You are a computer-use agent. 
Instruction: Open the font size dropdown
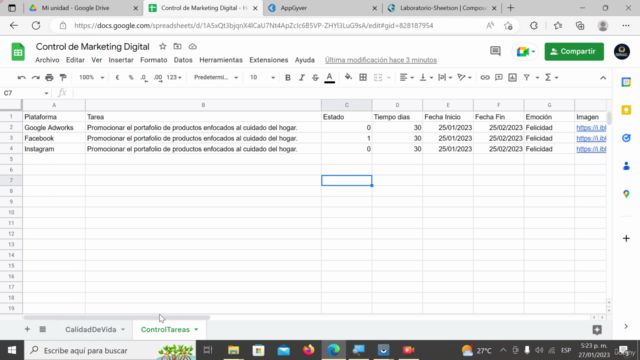262,78
